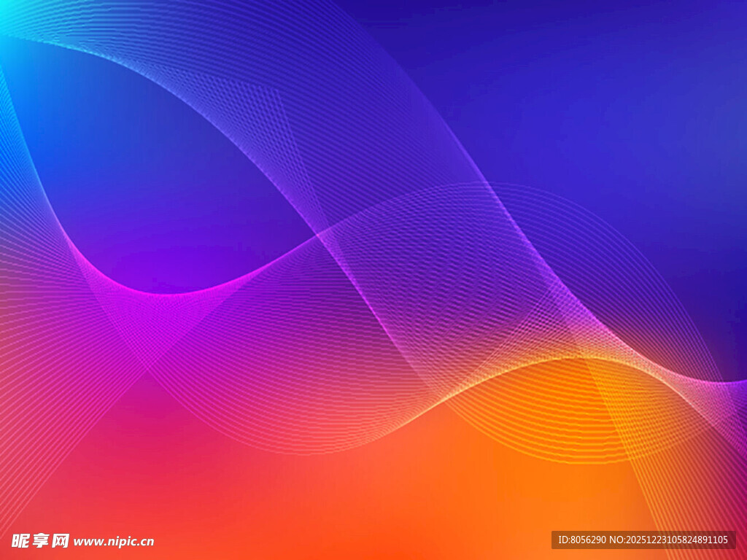This screenshot has height=560, width=747.
Task: Click the 享 character in the logo
Action: pyautogui.click(x=41, y=540)
